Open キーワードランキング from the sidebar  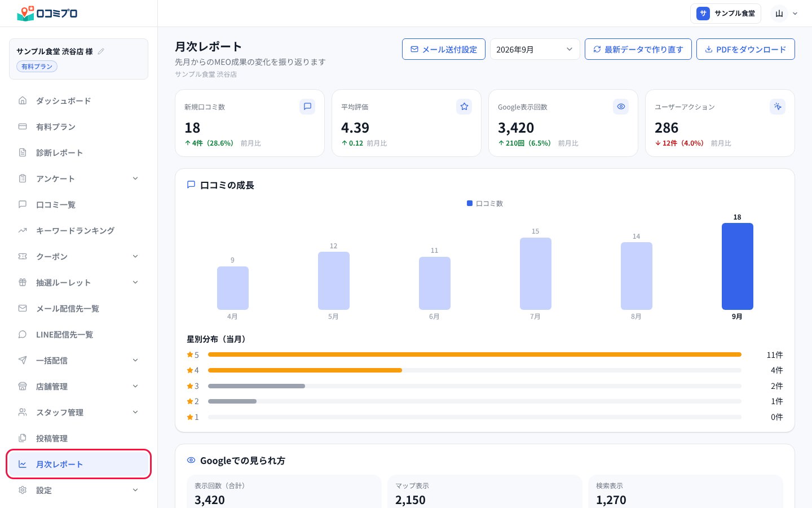pyautogui.click(x=79, y=230)
